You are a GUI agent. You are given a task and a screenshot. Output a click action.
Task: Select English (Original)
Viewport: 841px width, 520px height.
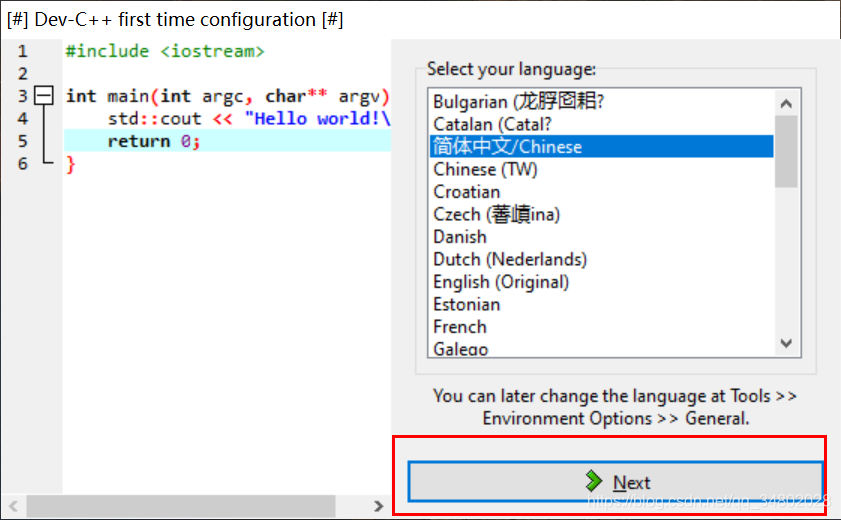pos(602,282)
